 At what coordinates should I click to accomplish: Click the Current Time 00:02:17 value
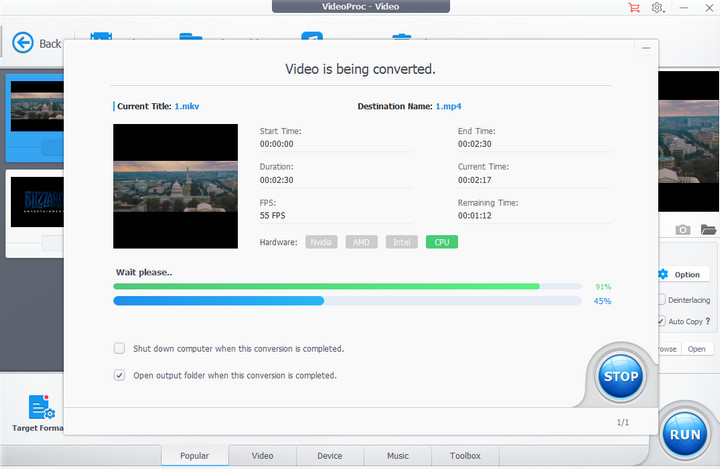(474, 180)
